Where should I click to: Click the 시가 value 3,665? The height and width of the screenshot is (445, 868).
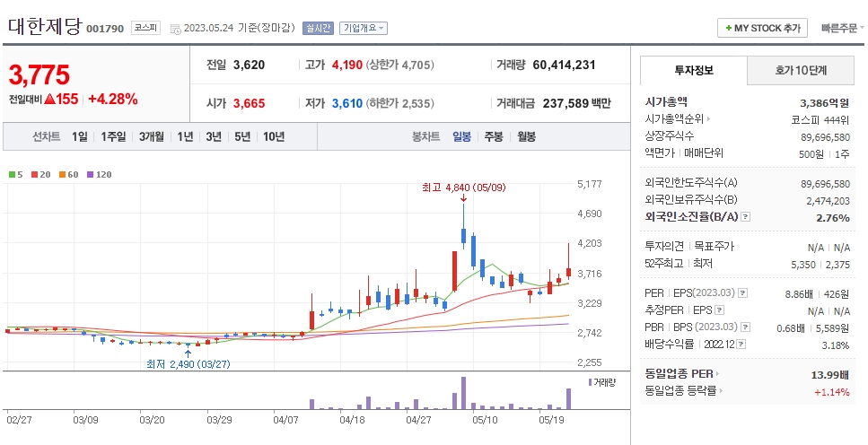[250, 103]
